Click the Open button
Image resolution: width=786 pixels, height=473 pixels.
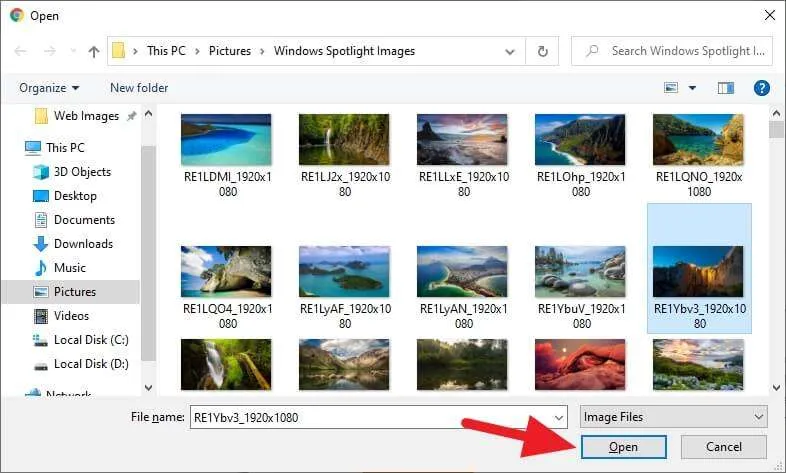[x=624, y=447]
